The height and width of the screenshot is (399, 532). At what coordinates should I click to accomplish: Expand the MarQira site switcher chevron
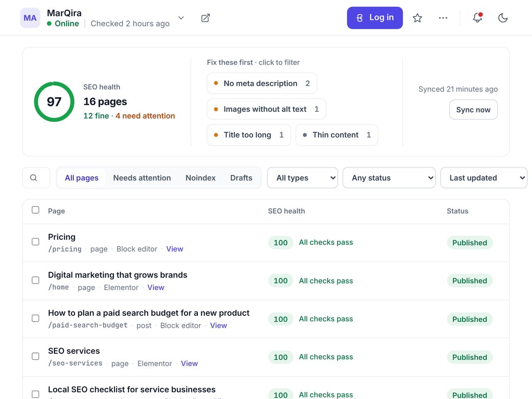181,18
